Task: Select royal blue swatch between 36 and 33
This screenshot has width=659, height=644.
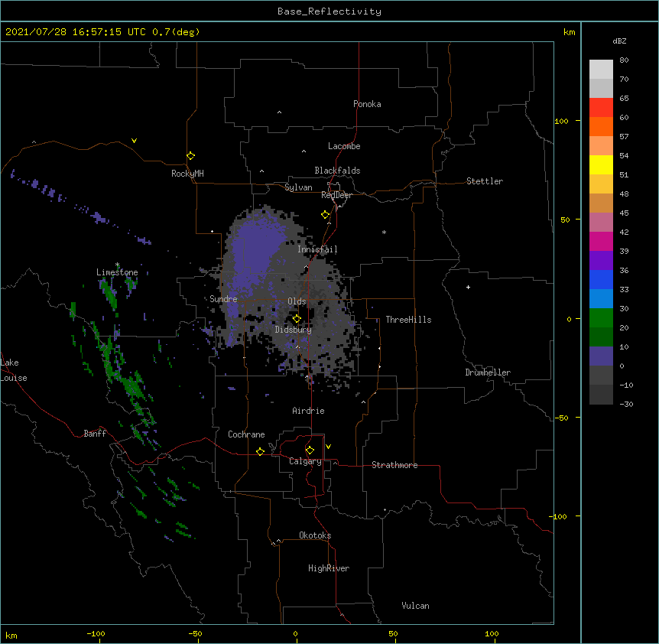Action: coord(601,279)
